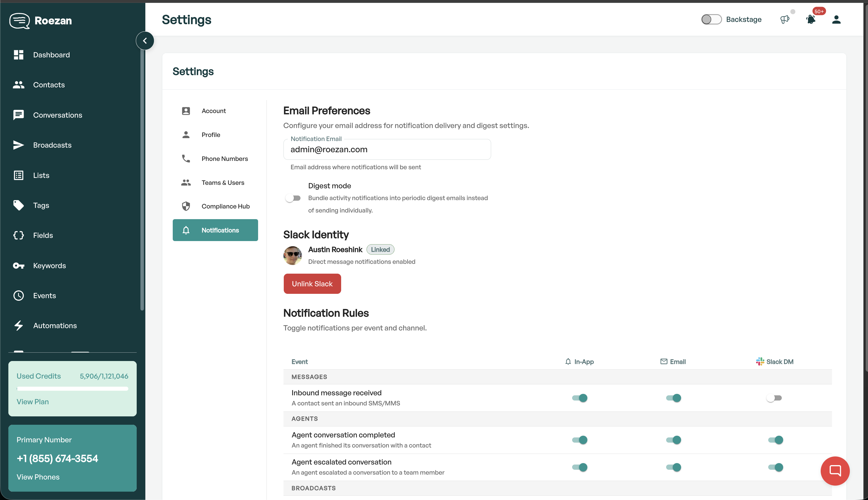Collapse the sidebar with chevron button

(x=145, y=41)
